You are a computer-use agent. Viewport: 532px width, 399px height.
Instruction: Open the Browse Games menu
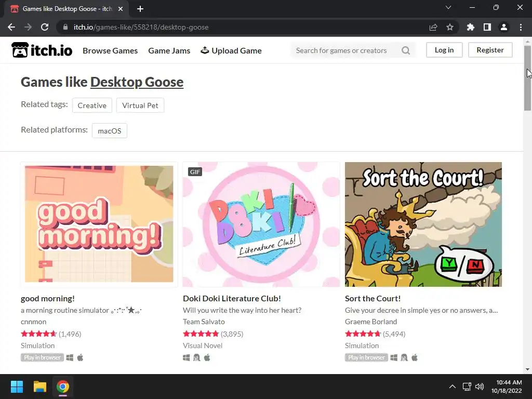110,50
